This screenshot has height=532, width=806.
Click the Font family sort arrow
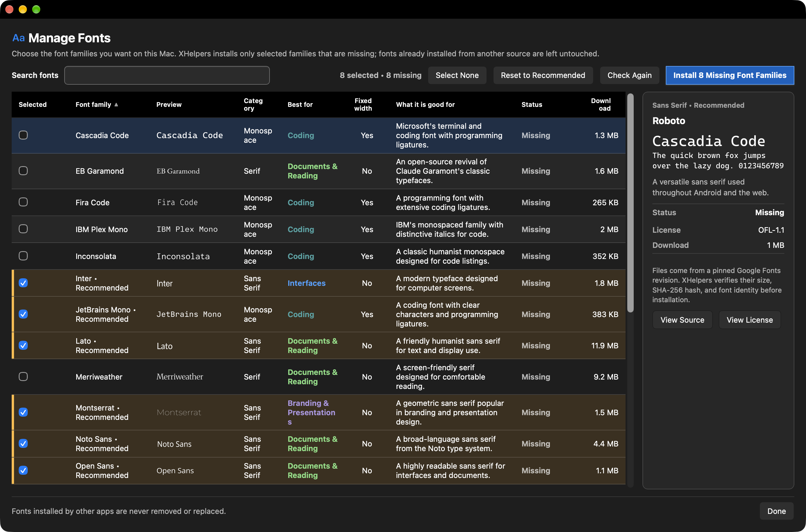tap(116, 105)
